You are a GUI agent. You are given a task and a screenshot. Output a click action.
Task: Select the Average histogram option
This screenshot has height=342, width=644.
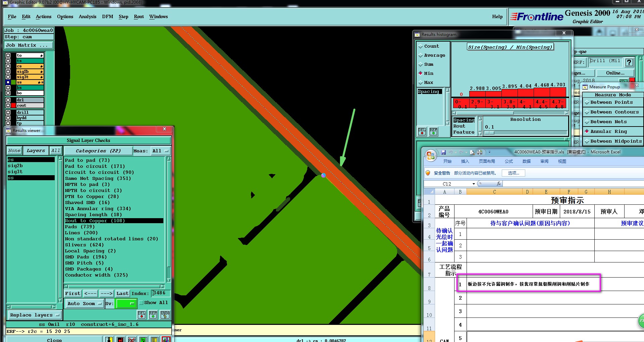432,55
